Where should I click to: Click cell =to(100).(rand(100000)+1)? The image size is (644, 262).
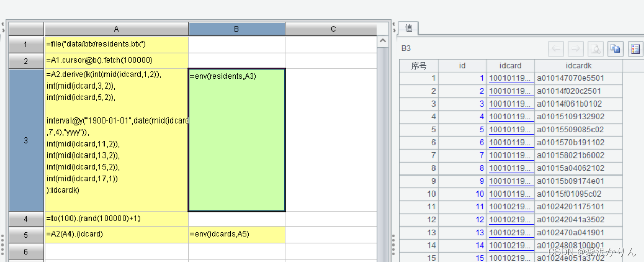pyautogui.click(x=116, y=219)
